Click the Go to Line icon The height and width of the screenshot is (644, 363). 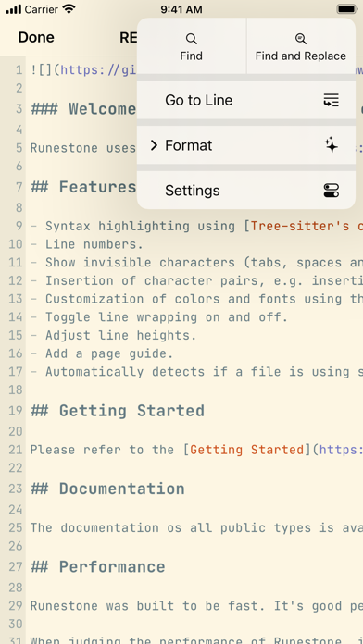pyautogui.click(x=331, y=100)
